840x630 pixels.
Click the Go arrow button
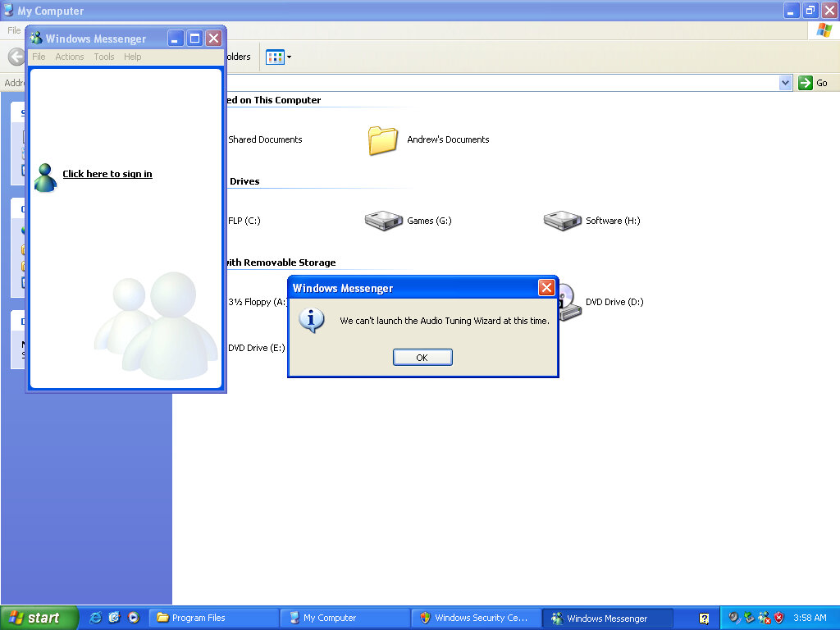[813, 83]
